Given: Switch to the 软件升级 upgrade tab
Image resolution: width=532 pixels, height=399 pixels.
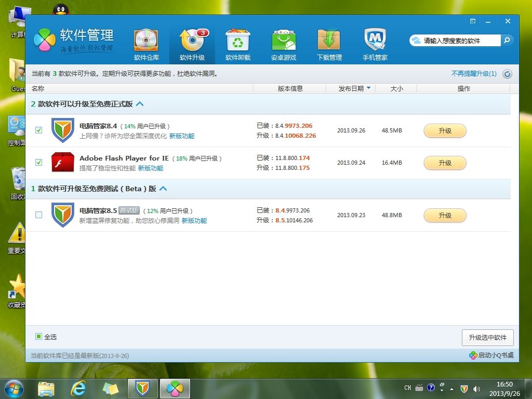Looking at the screenshot, I should tap(192, 46).
